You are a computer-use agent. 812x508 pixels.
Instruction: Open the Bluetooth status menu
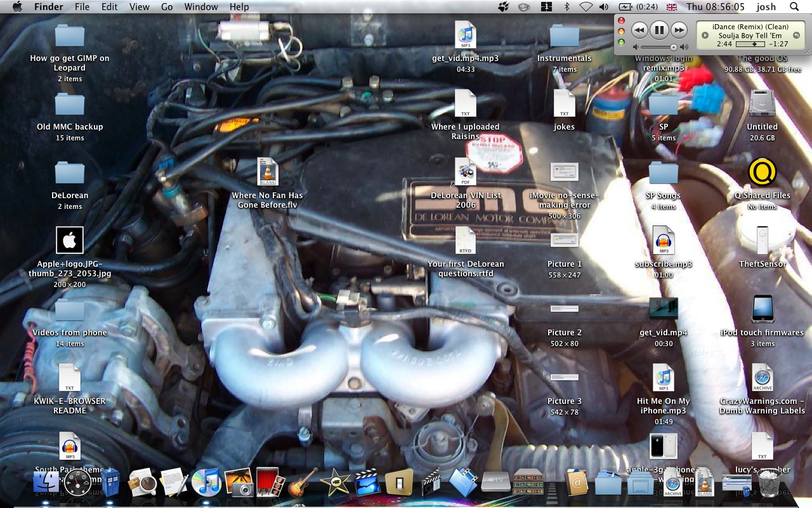(x=566, y=7)
